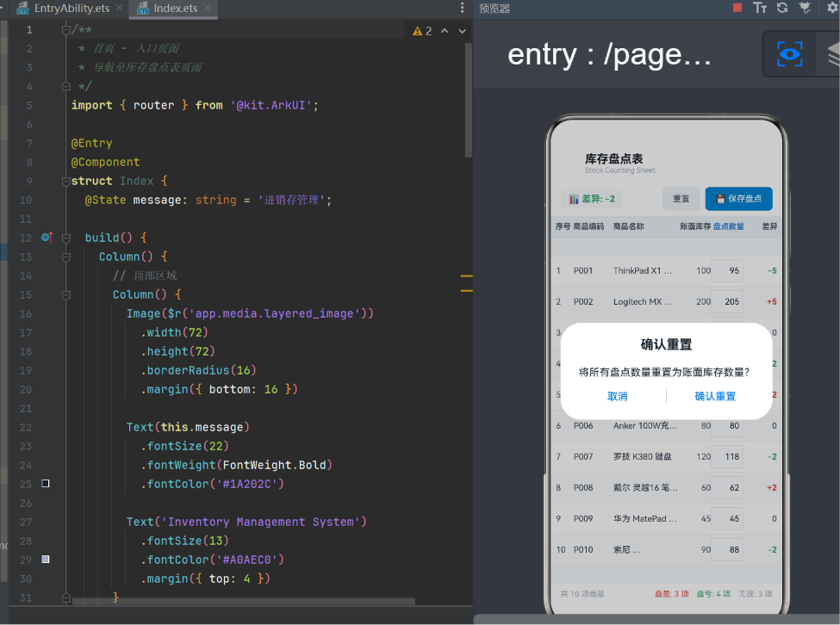Click the save icon inside 保存盘点 button
Viewport: 840px width, 625px height.
point(720,199)
